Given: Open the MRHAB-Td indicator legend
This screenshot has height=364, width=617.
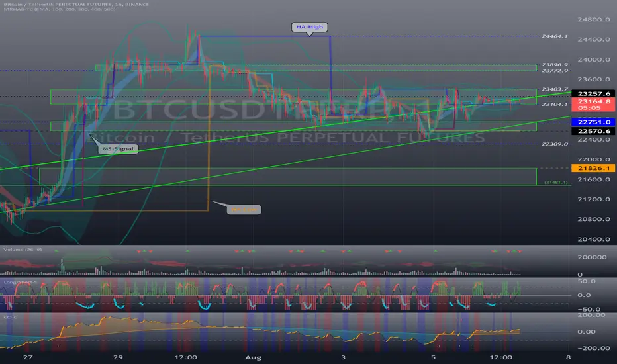Looking at the screenshot, I should coord(60,9).
